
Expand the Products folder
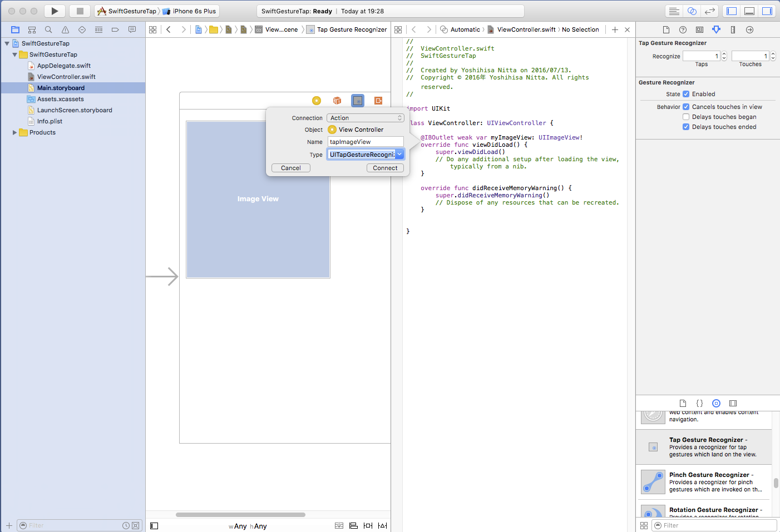tap(15, 132)
